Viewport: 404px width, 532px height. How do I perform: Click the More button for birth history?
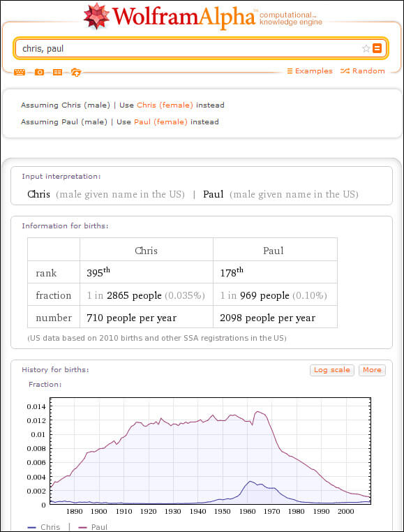372,370
